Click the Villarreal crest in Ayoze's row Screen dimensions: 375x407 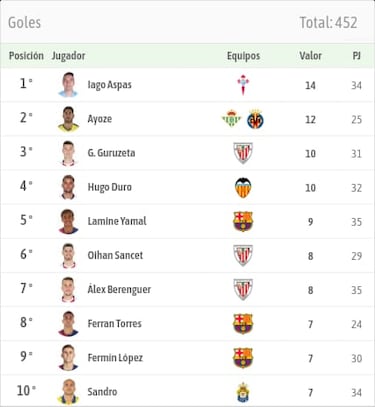click(255, 119)
